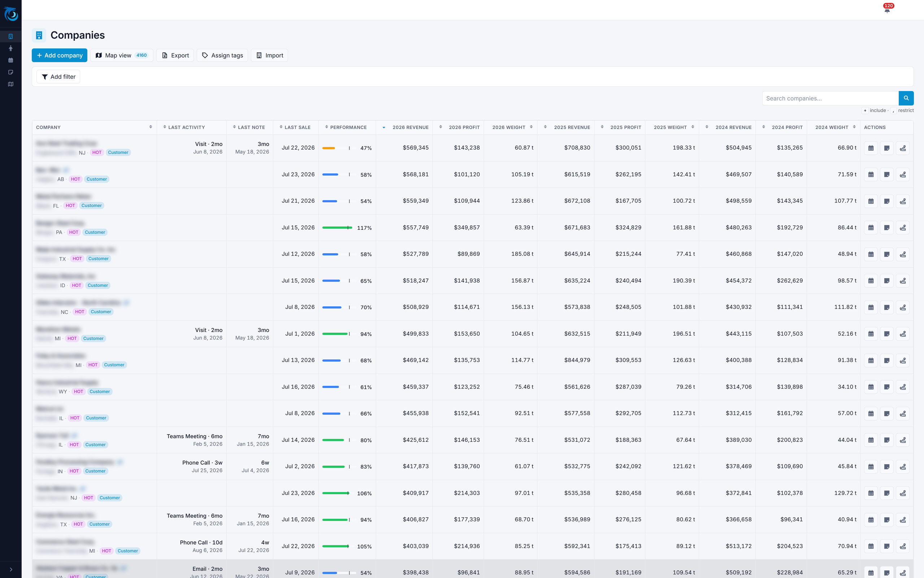Add note action for $569,345 revenue row

[887, 148]
